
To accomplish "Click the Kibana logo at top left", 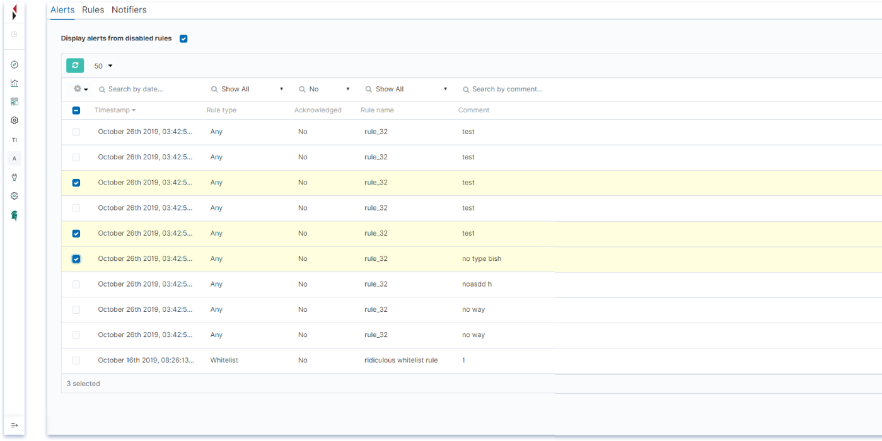I will (14, 14).
